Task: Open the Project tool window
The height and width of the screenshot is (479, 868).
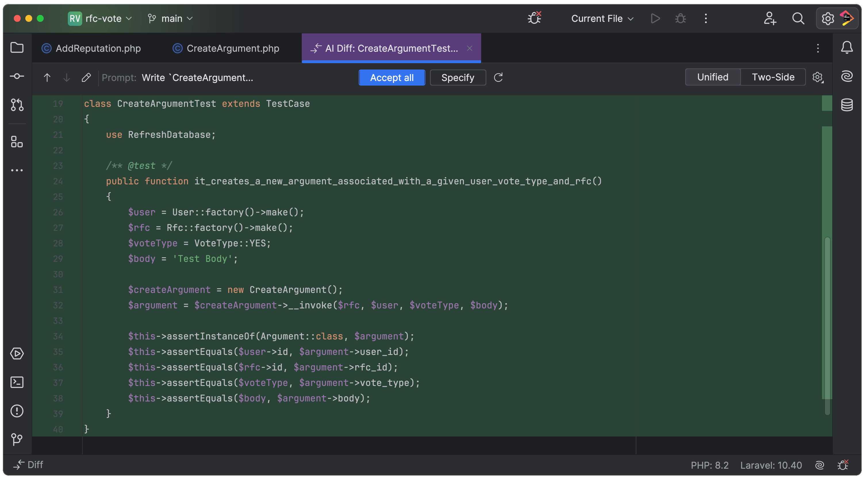Action: (17, 48)
